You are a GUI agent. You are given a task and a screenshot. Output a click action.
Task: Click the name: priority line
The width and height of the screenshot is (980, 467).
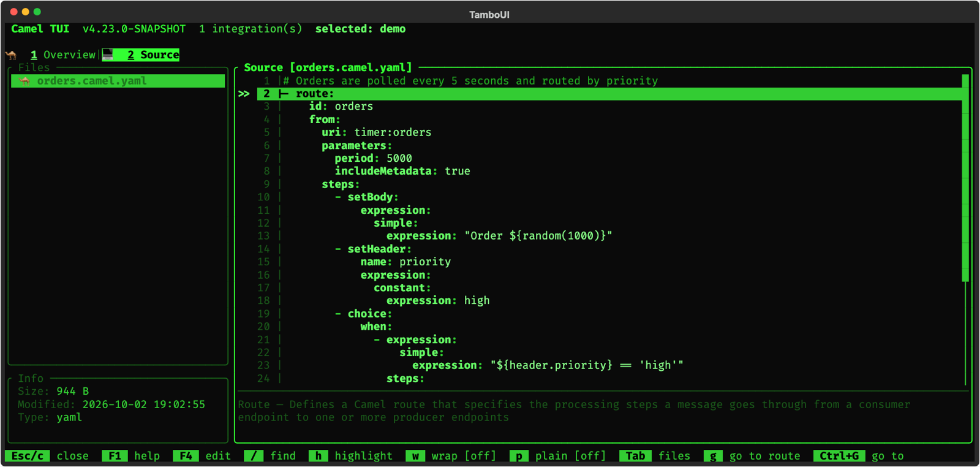405,262
